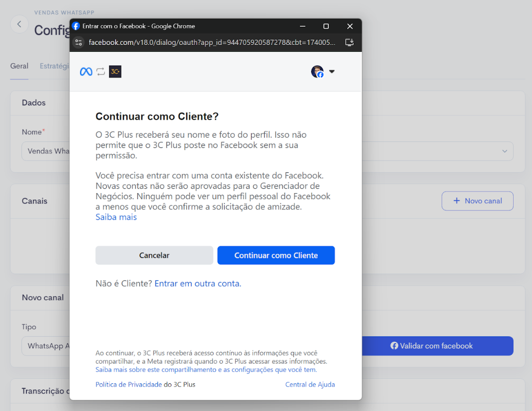532x411 pixels.
Task: Switch to Estratégia tab in background page
Action: point(54,66)
